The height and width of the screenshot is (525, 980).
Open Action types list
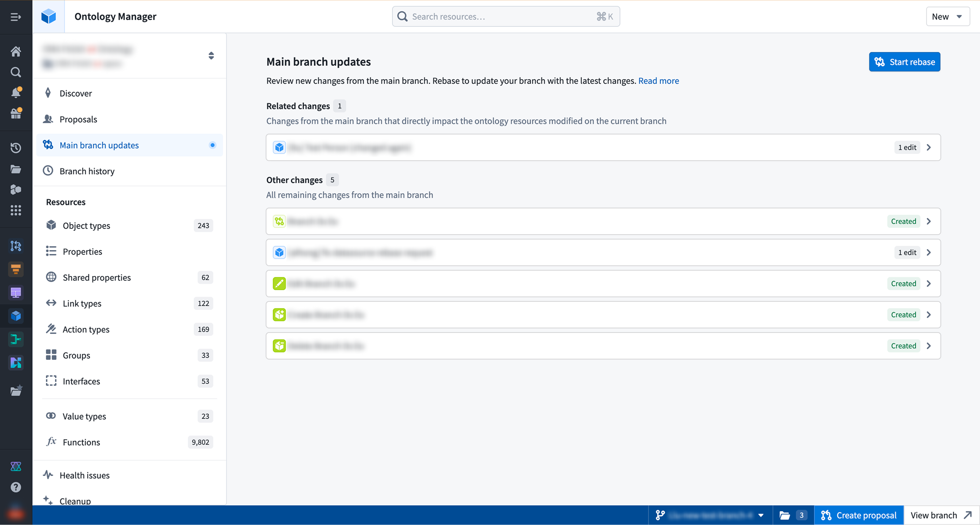point(129,329)
